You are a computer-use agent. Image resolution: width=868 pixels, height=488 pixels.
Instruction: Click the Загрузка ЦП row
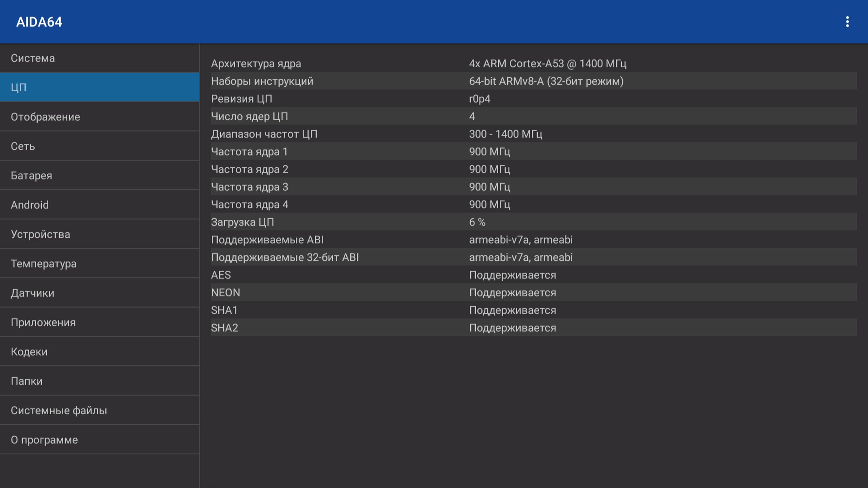(x=534, y=222)
